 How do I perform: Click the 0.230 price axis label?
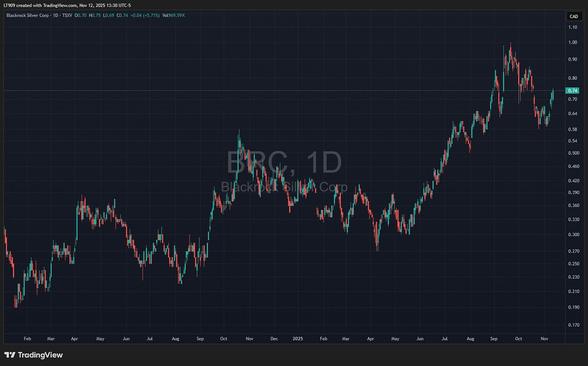click(x=574, y=277)
